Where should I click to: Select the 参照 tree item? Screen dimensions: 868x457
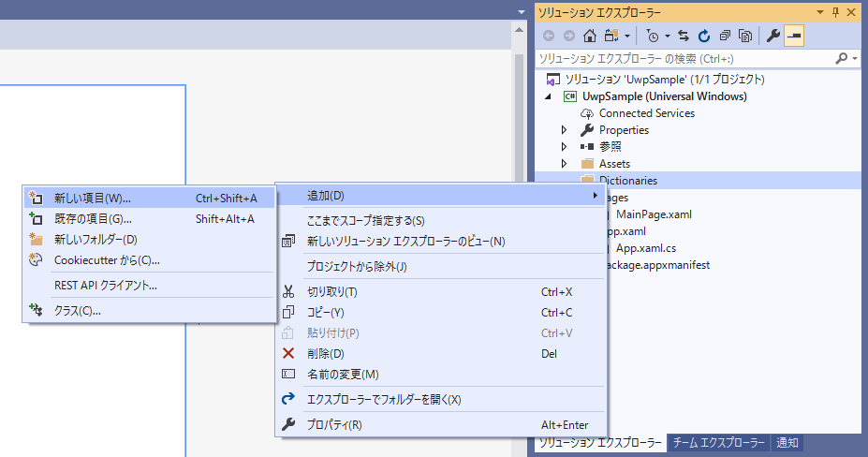tap(611, 147)
